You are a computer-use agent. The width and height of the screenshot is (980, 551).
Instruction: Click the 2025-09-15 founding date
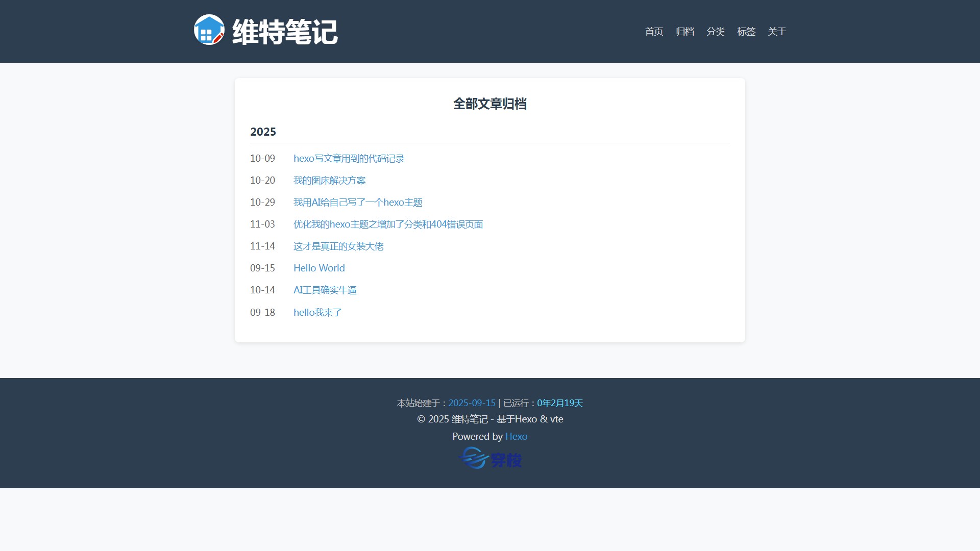click(x=472, y=403)
